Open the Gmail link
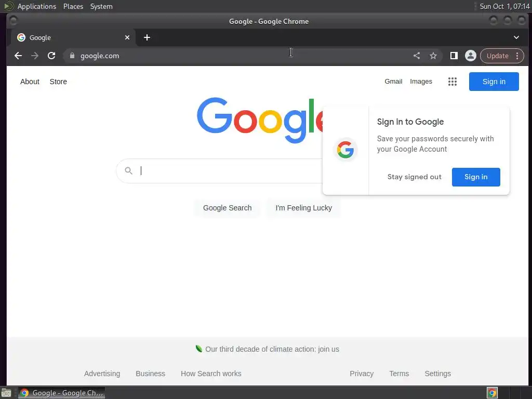This screenshot has width=532, height=399. click(393, 82)
